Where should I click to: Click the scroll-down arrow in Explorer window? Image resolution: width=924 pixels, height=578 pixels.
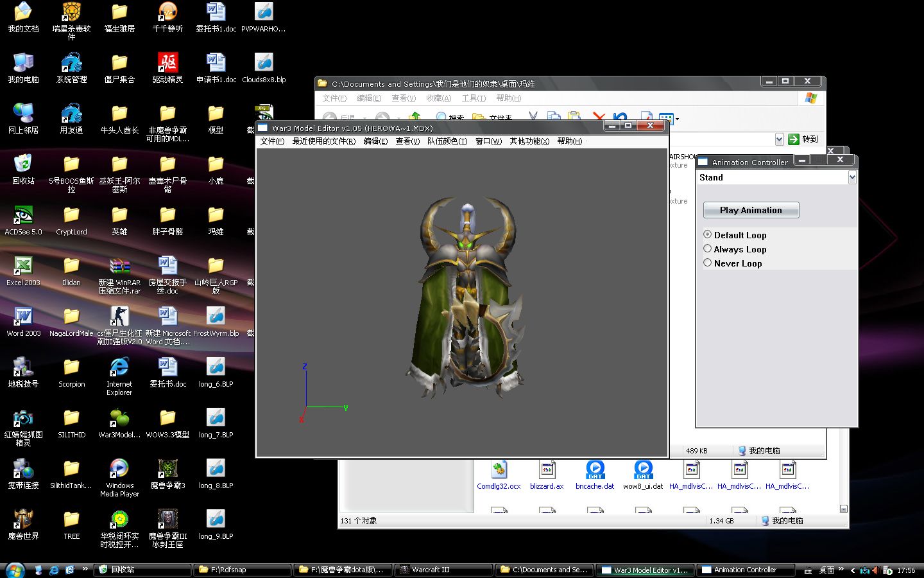point(843,509)
